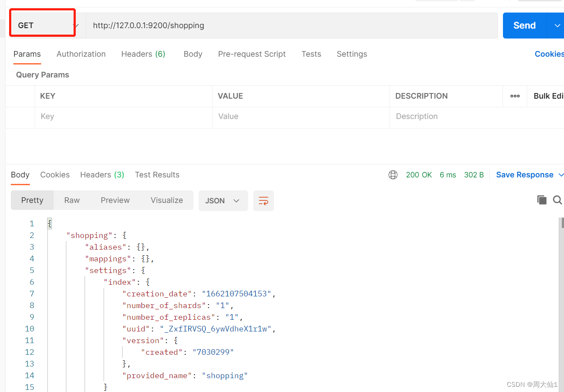Switch to the Authorization tab
Image resolution: width=564 pixels, height=392 pixels.
click(81, 54)
